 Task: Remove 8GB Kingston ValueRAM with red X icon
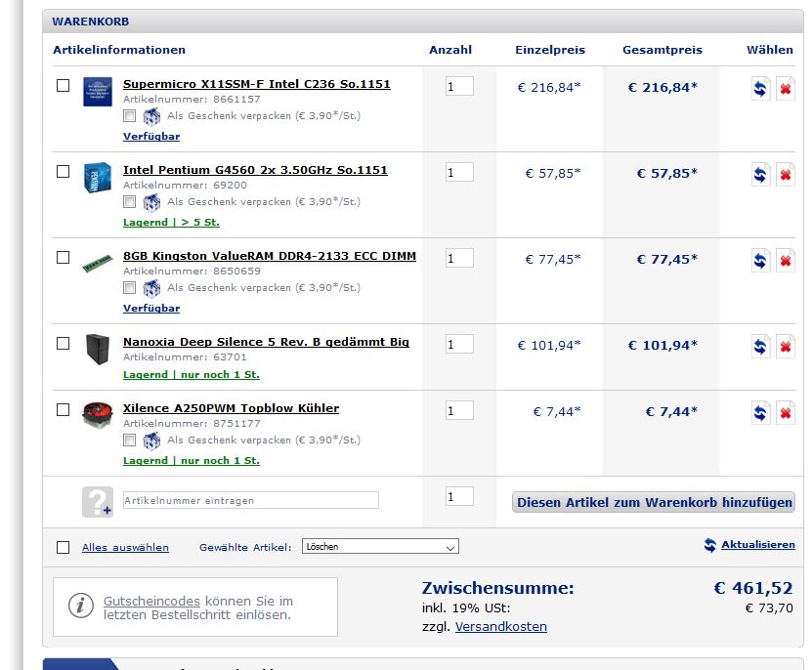point(785,261)
